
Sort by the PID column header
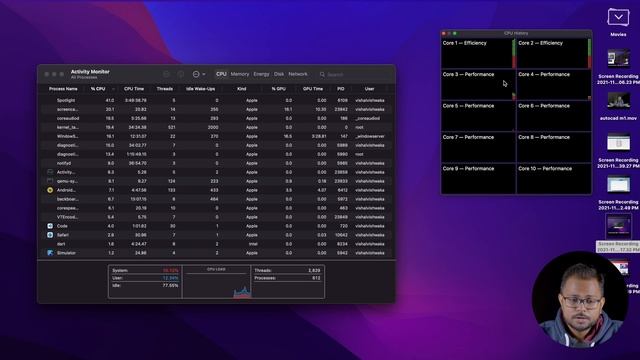[x=341, y=89]
